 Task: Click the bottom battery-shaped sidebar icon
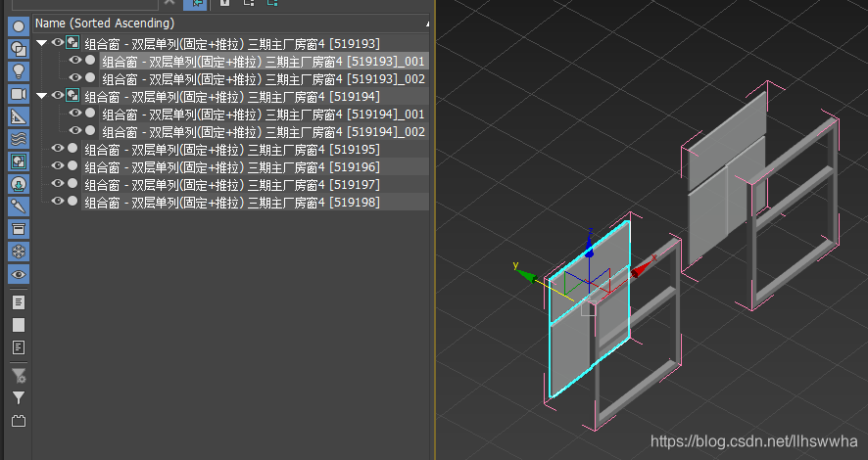click(19, 421)
